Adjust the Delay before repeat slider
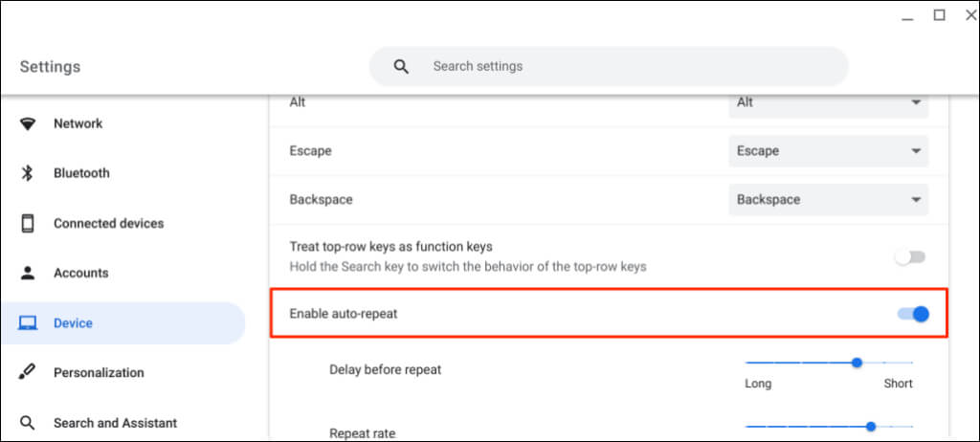980x442 pixels. click(x=857, y=363)
